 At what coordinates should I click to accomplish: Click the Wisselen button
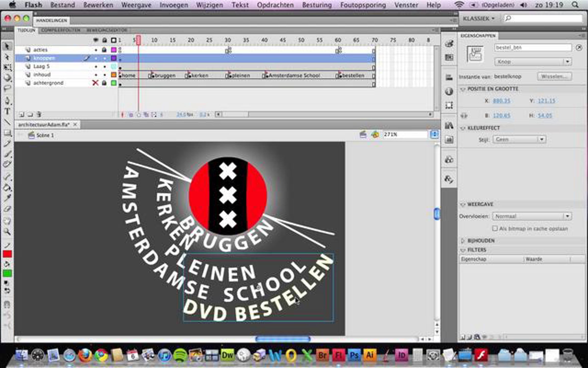(554, 77)
